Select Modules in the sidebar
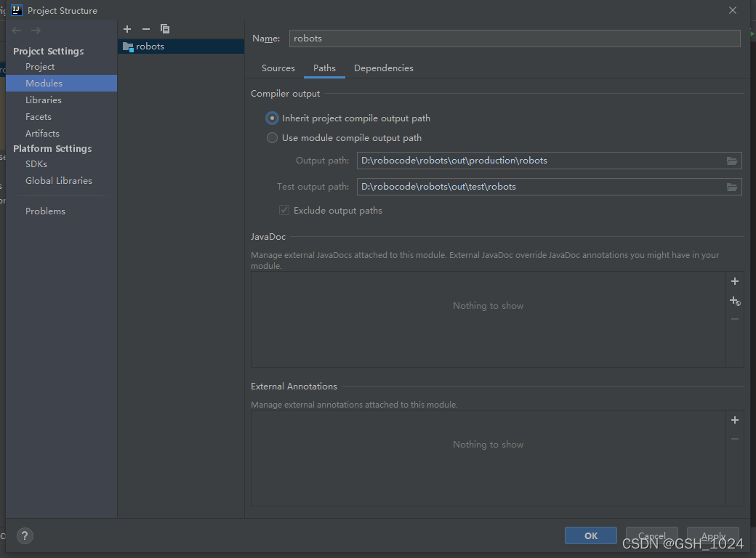The width and height of the screenshot is (756, 558). click(61, 84)
